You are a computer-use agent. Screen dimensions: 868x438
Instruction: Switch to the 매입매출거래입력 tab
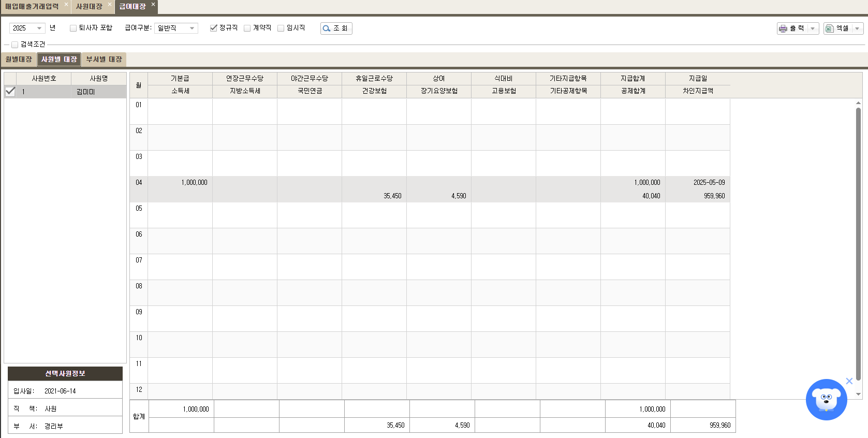click(32, 7)
